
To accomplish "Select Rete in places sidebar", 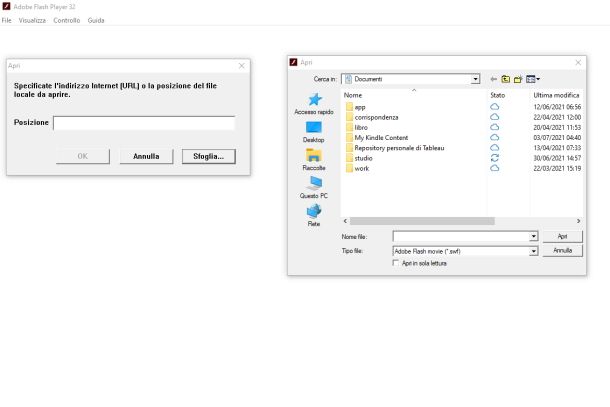I will point(314,216).
